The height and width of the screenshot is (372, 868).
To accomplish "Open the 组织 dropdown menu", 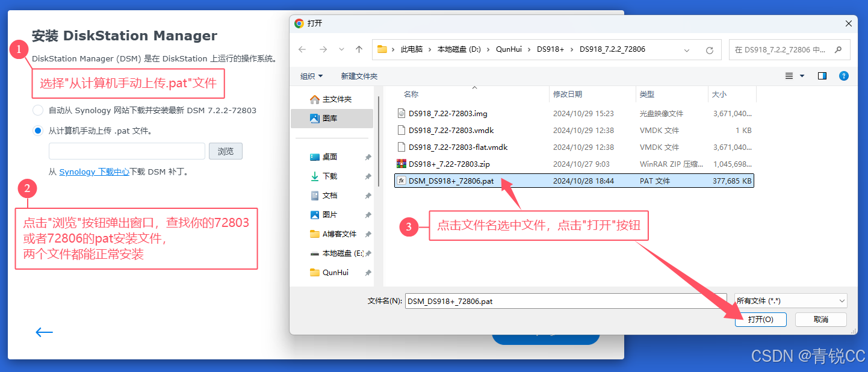I will pos(311,76).
